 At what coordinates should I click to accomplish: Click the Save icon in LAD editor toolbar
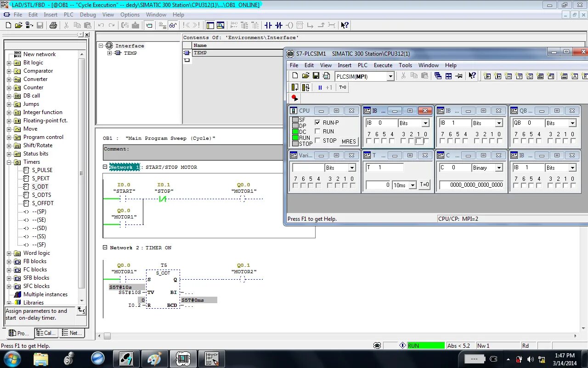point(40,25)
